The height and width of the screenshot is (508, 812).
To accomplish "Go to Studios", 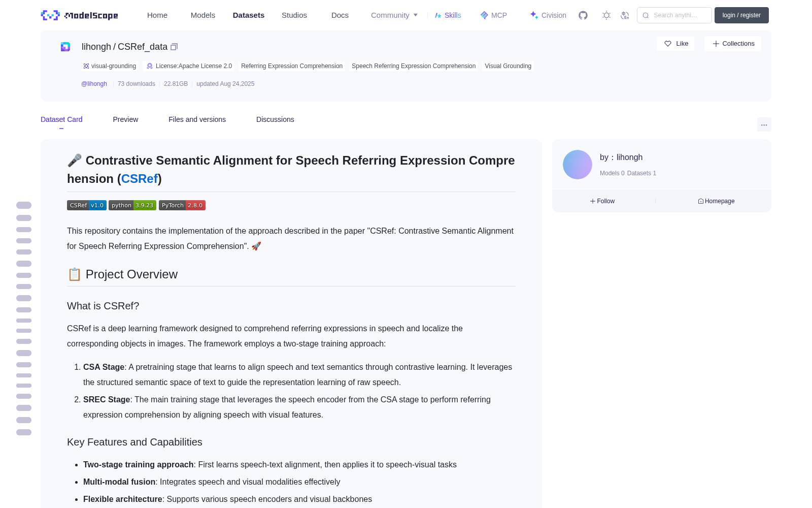I will (x=294, y=15).
